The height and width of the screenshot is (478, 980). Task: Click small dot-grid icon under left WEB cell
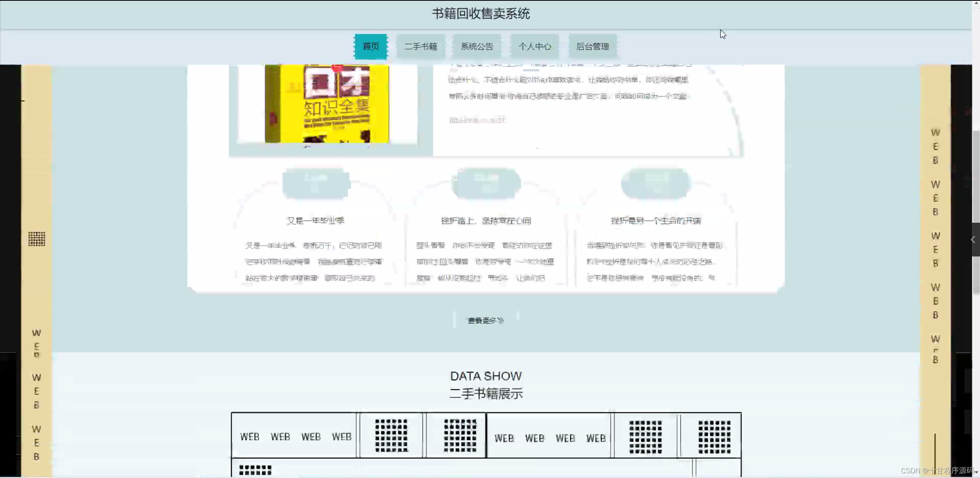point(255,470)
